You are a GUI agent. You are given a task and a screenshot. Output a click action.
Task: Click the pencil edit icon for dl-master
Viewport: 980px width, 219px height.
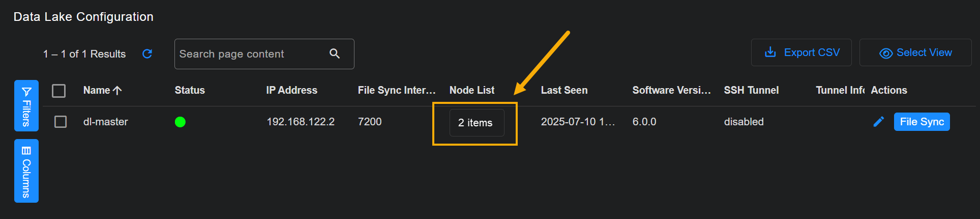[x=878, y=122]
